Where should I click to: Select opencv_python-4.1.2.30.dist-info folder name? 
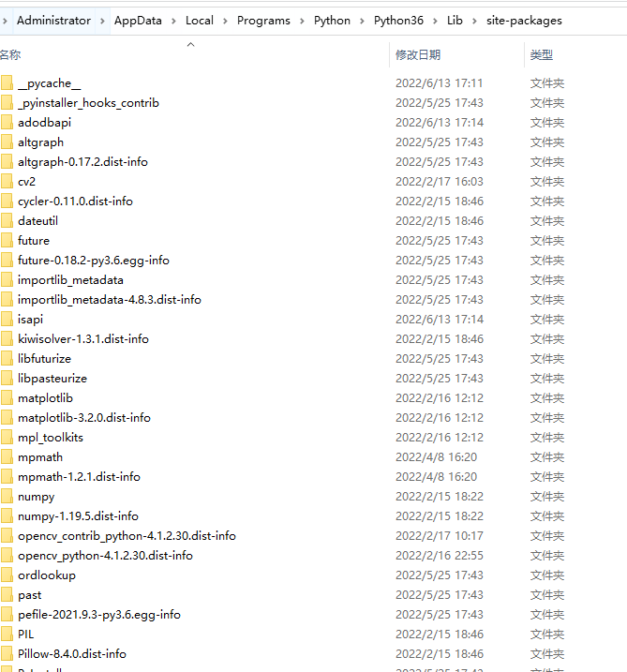click(105, 556)
